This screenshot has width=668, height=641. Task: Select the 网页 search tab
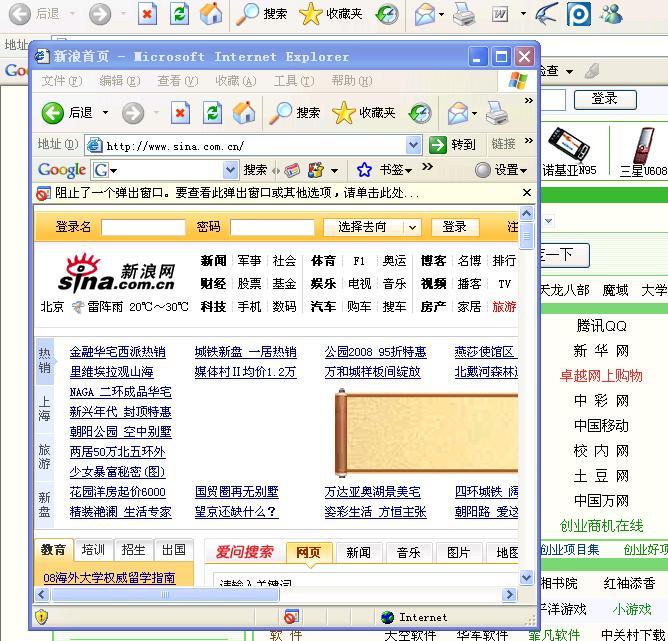tap(308, 552)
